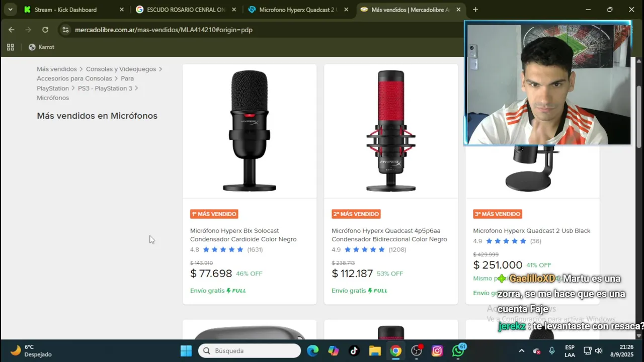Image resolution: width=644 pixels, height=362 pixels.
Task: Click the microphone tray icon
Action: tap(552, 350)
